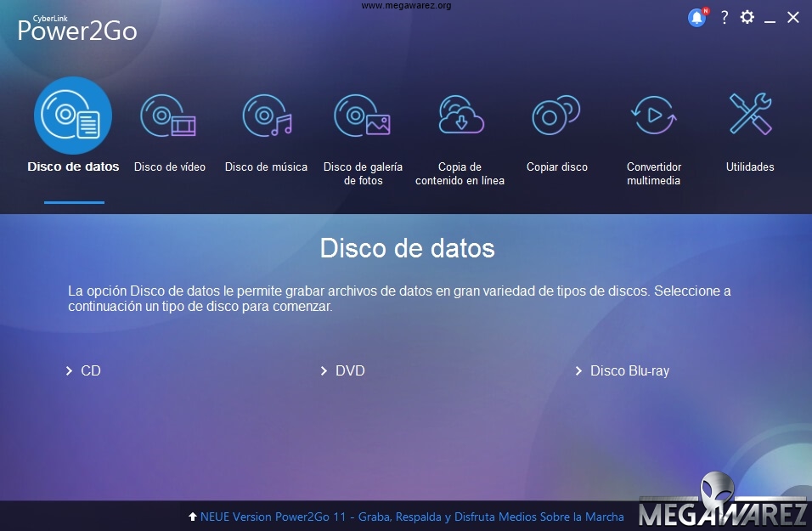812x531 pixels.
Task: Click the CyberLink Power2Go logo
Action: [x=77, y=28]
